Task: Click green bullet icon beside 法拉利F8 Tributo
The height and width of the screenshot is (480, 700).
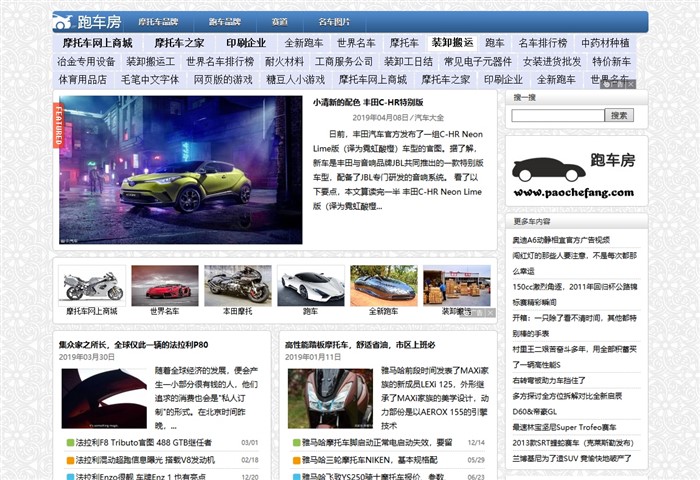Action: (x=70, y=442)
